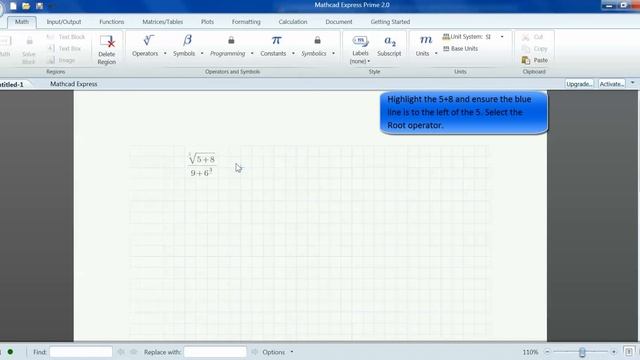This screenshot has width=640, height=360.
Task: Click the find next arrow
Action: click(x=133, y=351)
